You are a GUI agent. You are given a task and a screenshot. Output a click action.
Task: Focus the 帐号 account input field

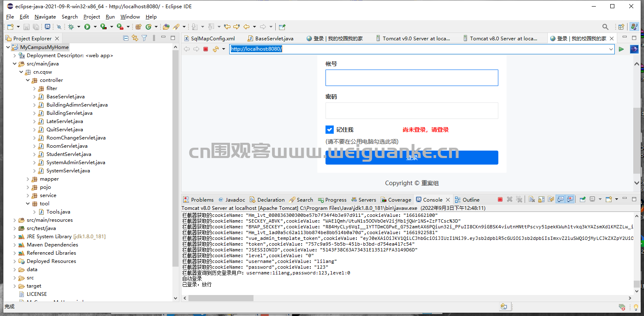coord(412,78)
